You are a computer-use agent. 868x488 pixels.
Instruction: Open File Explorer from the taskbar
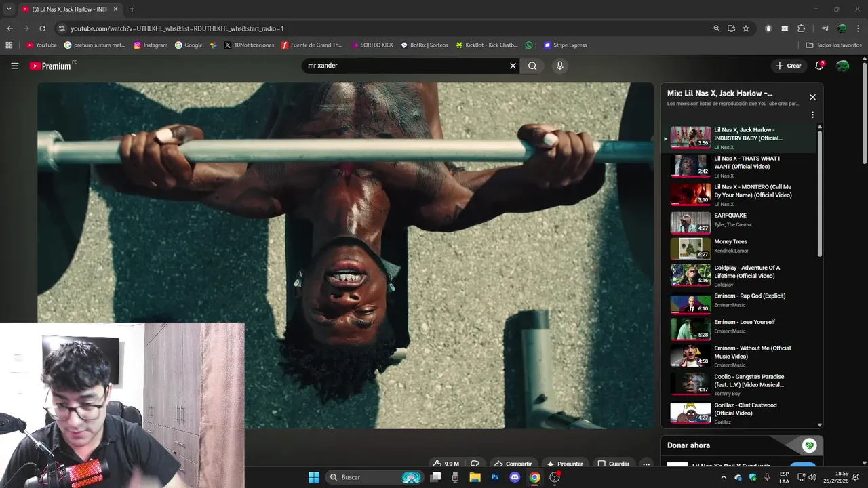click(475, 477)
